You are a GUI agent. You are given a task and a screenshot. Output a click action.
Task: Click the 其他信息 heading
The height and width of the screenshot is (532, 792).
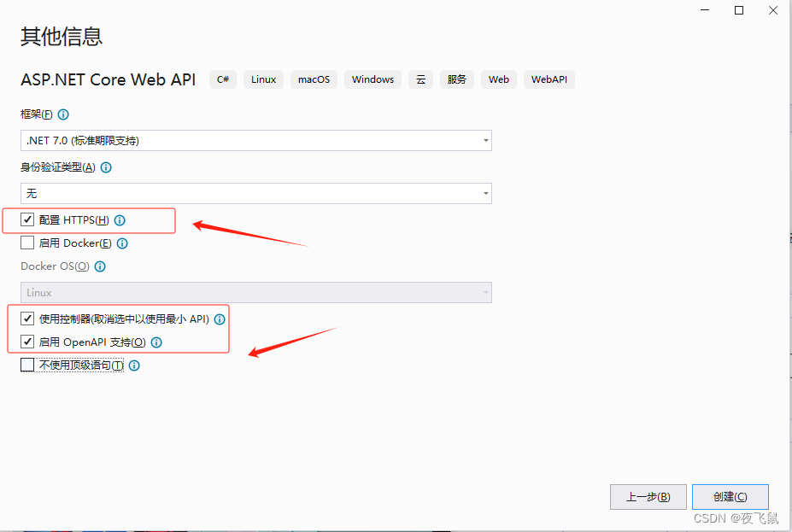coord(62,37)
